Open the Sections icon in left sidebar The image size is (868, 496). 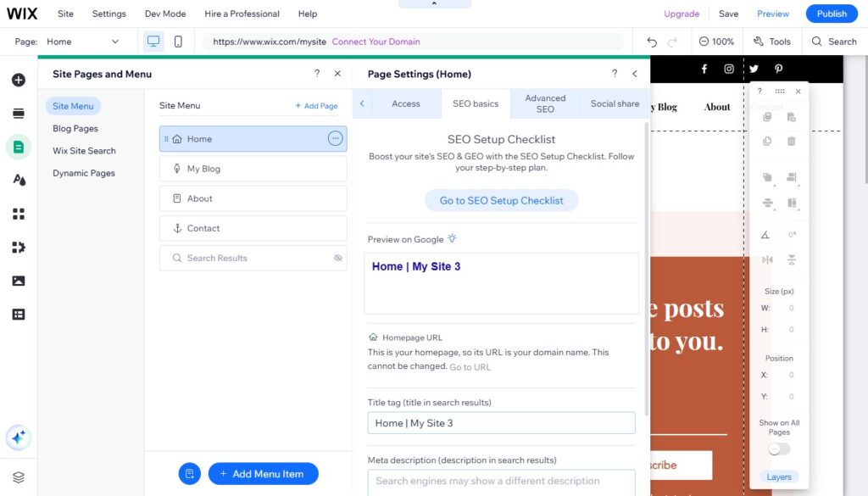coord(19,114)
